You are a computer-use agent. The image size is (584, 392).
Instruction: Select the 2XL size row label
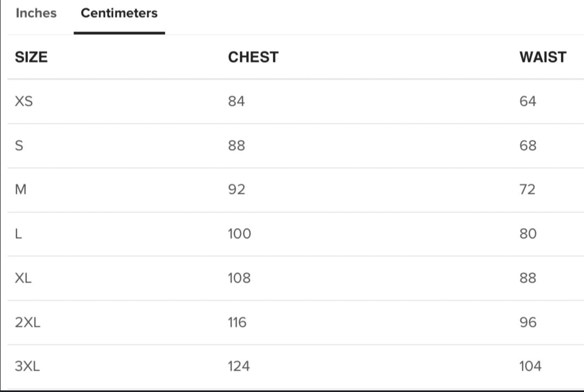pyautogui.click(x=27, y=322)
